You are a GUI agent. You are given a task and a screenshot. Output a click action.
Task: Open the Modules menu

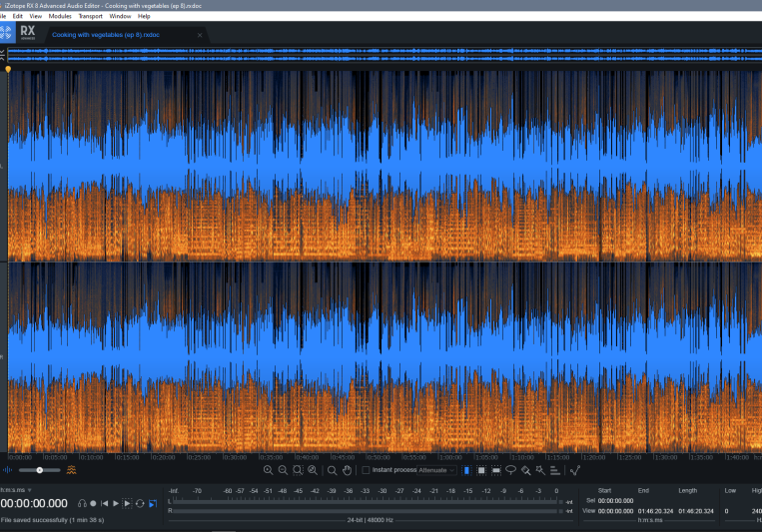coord(60,16)
